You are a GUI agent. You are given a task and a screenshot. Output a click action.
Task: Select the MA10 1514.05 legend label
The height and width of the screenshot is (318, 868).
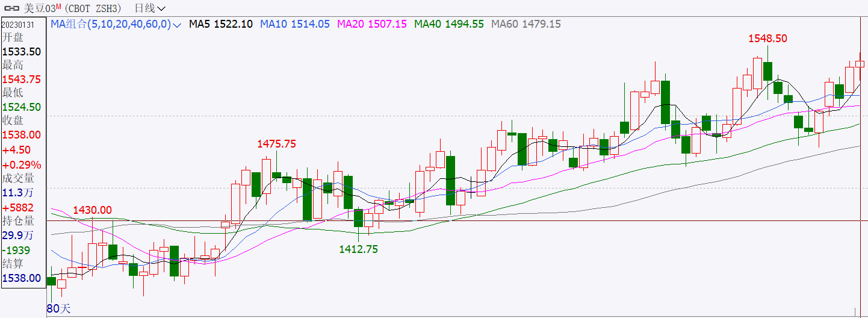point(295,24)
